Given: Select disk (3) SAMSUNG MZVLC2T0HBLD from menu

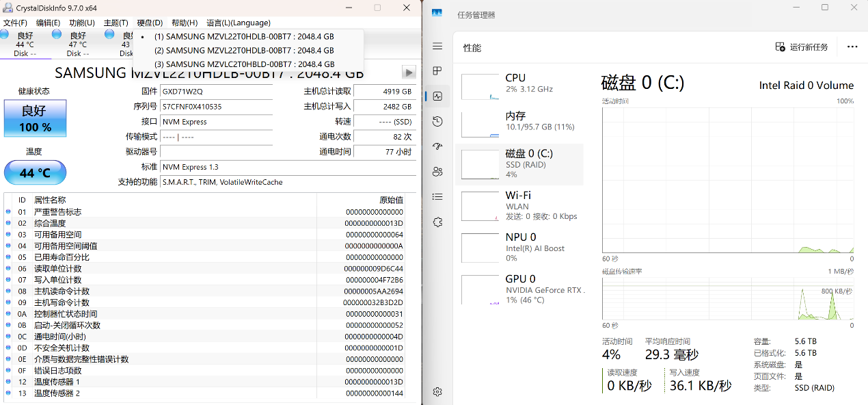Looking at the screenshot, I should pos(244,64).
